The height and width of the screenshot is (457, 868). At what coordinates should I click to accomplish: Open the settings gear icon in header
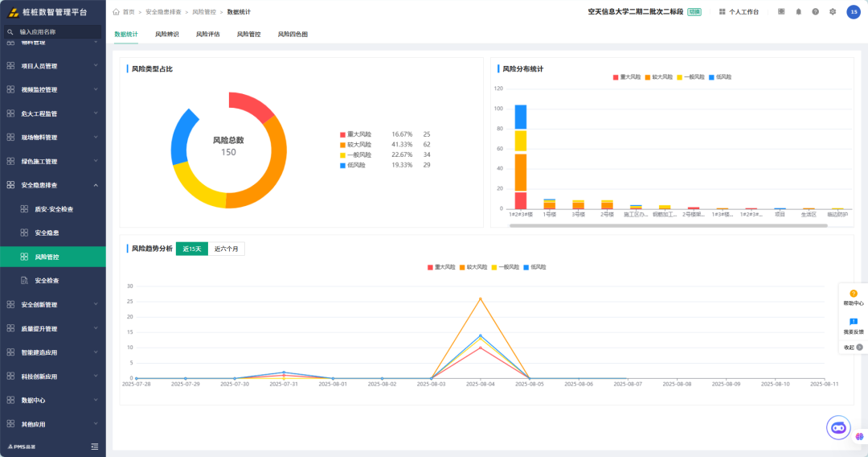[x=833, y=11]
